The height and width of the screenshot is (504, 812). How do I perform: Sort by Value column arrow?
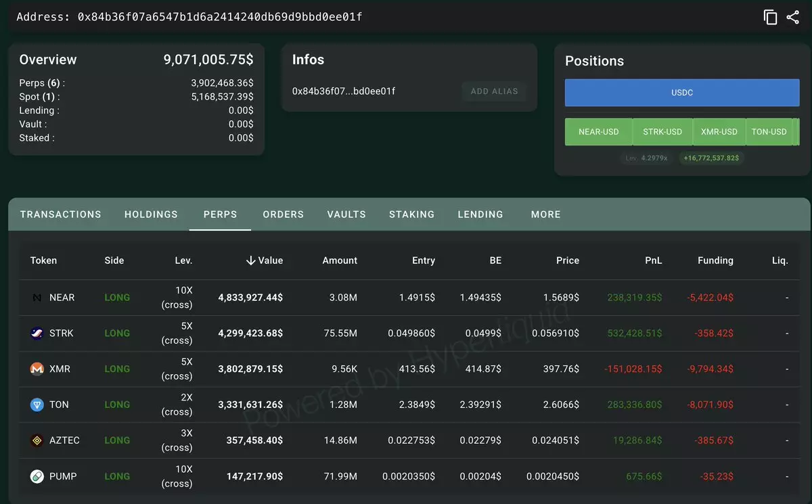click(x=250, y=260)
